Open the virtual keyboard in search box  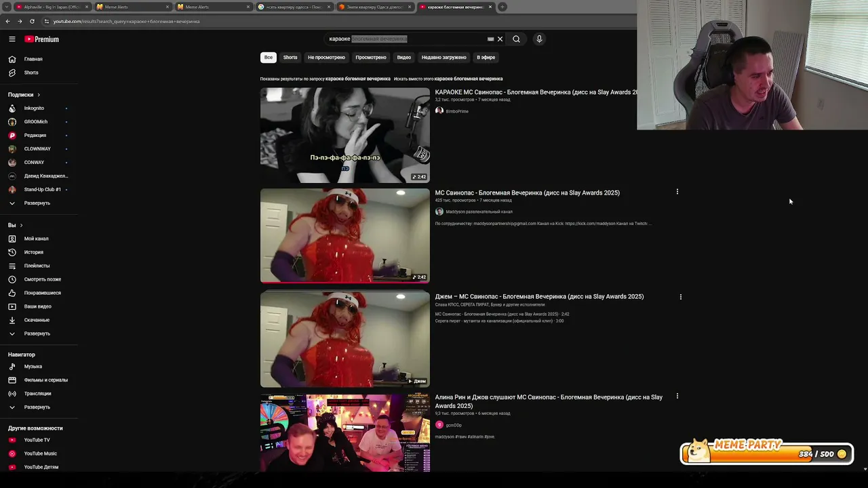click(491, 39)
